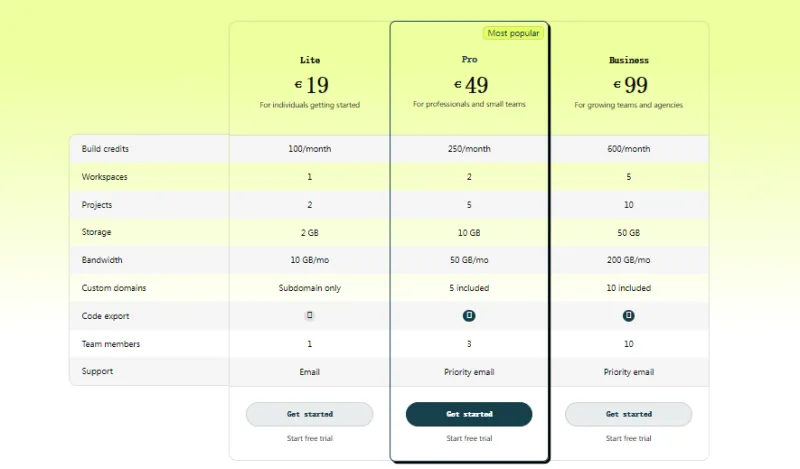Click the €49 Pro price
Viewport: 800px width, 469px height.
pos(470,85)
